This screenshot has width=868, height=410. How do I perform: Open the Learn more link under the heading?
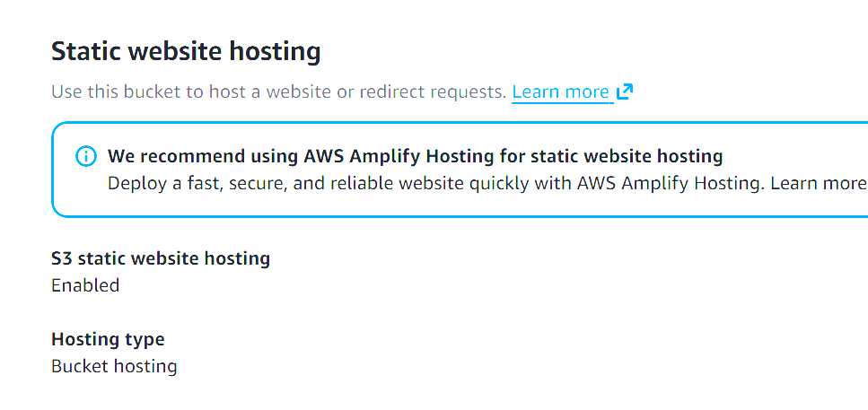(560, 92)
